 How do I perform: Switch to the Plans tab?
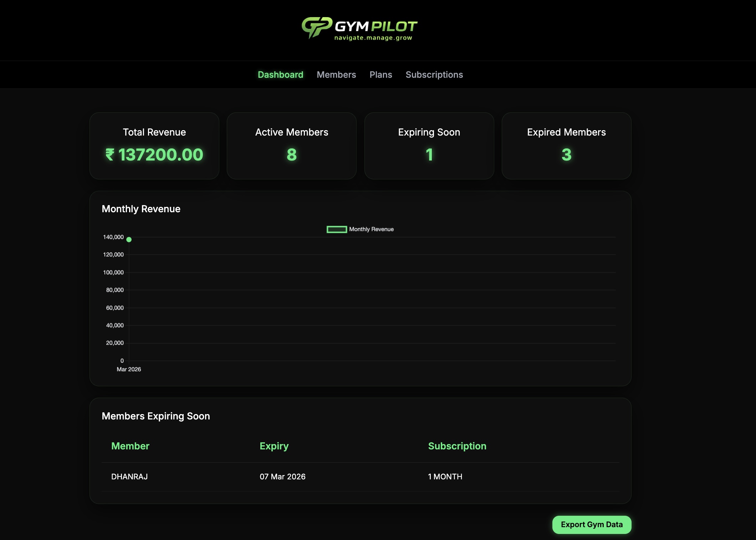[380, 75]
